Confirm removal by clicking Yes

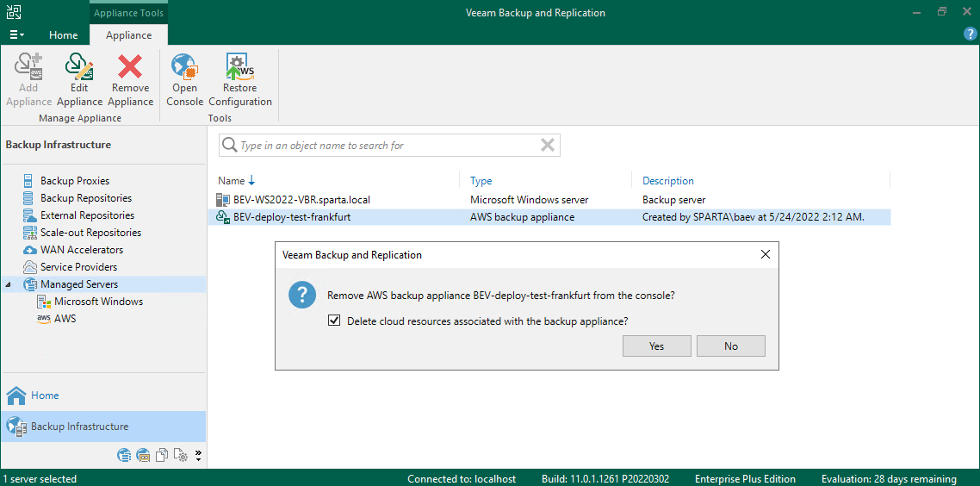(657, 346)
